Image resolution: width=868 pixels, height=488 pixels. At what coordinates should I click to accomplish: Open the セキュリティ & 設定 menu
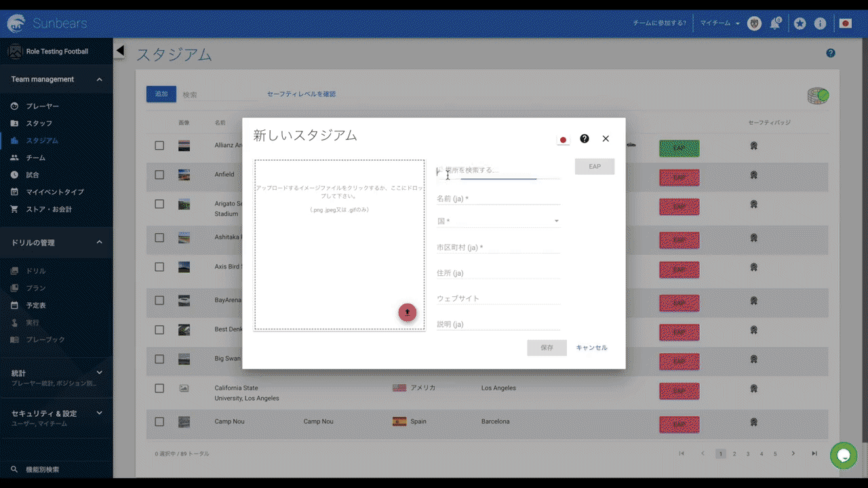tap(99, 413)
